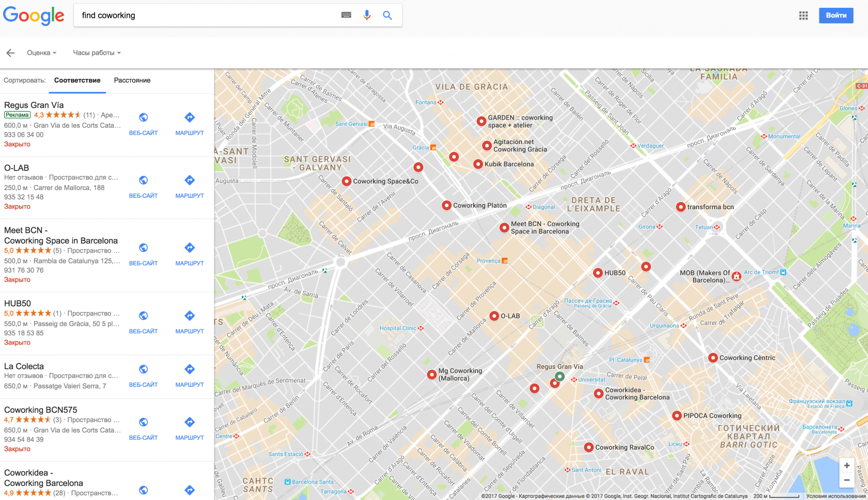
Task: Open the Google apps grid
Action: tap(803, 15)
